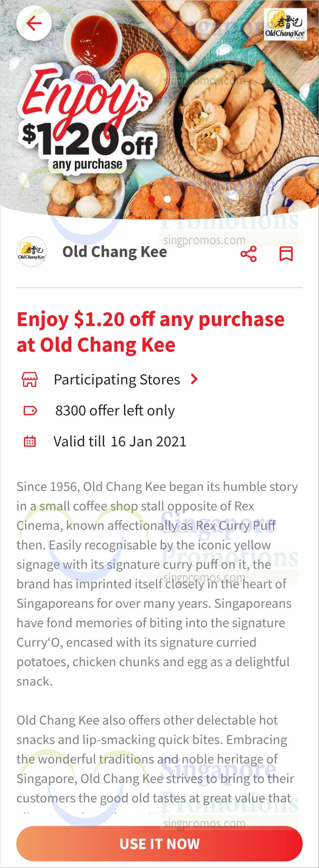
Task: Switch to second white carousel dot
Action: pyautogui.click(x=167, y=199)
